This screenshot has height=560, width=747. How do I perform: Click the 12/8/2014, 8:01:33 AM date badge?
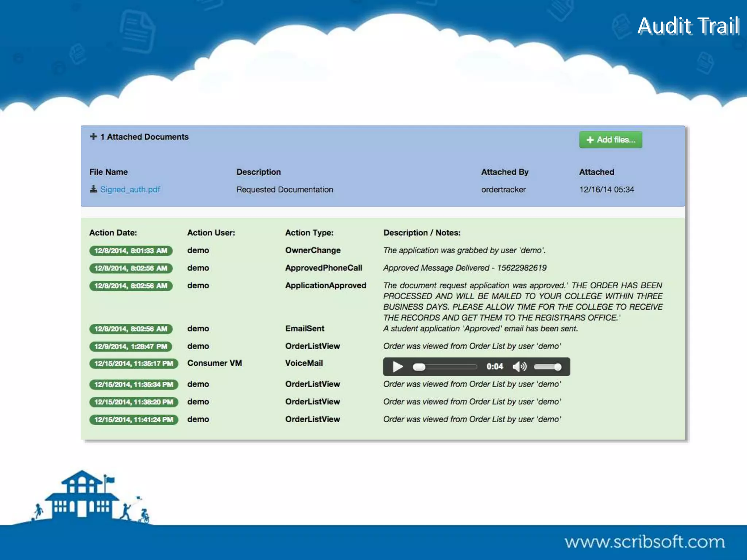(131, 250)
